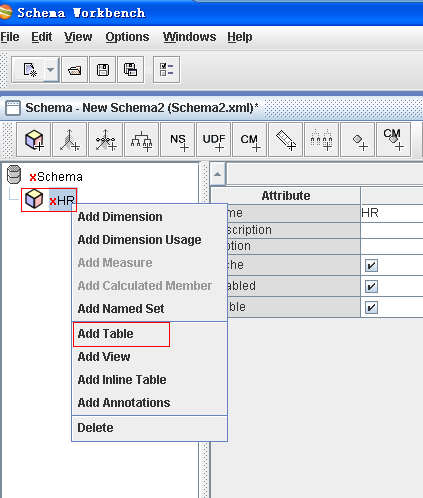Click the Schema Workbench application logo

5,12
